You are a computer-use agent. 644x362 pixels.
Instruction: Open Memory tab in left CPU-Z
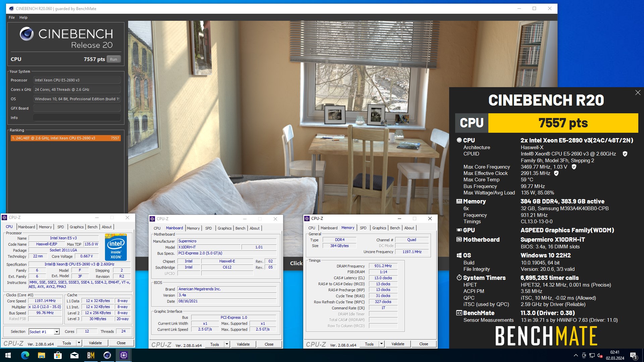[45, 227]
